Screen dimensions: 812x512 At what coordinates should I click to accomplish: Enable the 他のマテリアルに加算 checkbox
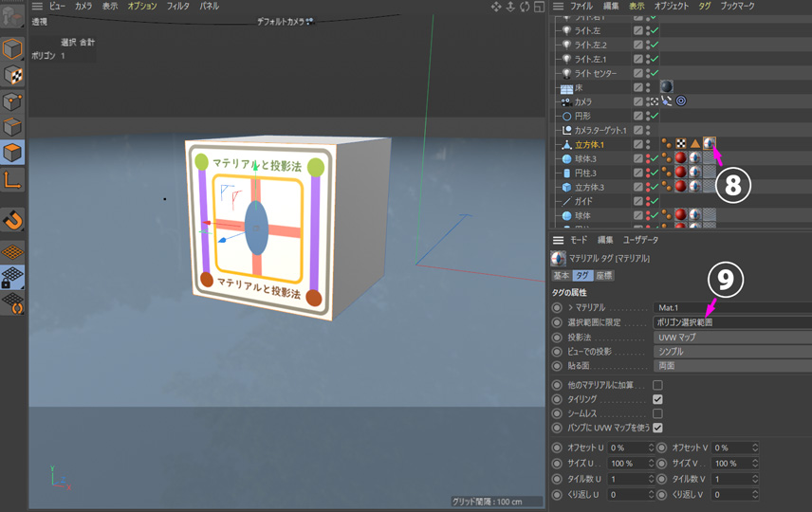click(657, 385)
